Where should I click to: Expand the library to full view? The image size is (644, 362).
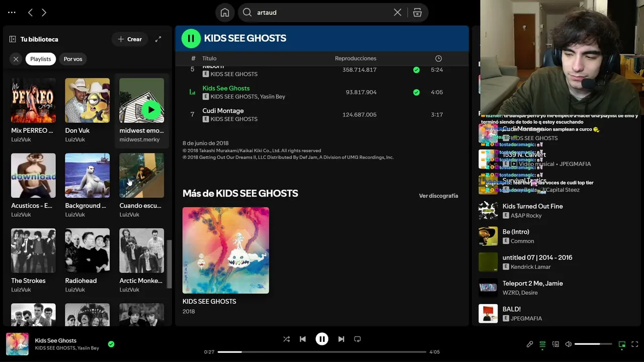click(x=158, y=39)
